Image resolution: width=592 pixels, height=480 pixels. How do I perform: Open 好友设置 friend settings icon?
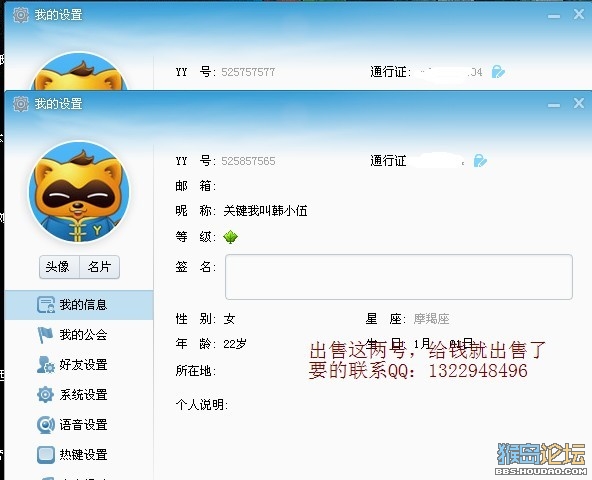click(x=46, y=364)
